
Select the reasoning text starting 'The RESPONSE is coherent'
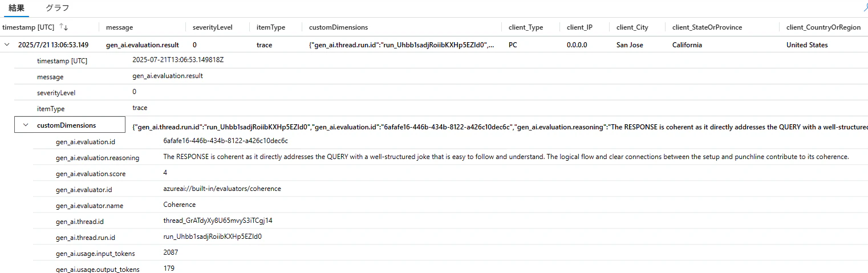(506, 157)
